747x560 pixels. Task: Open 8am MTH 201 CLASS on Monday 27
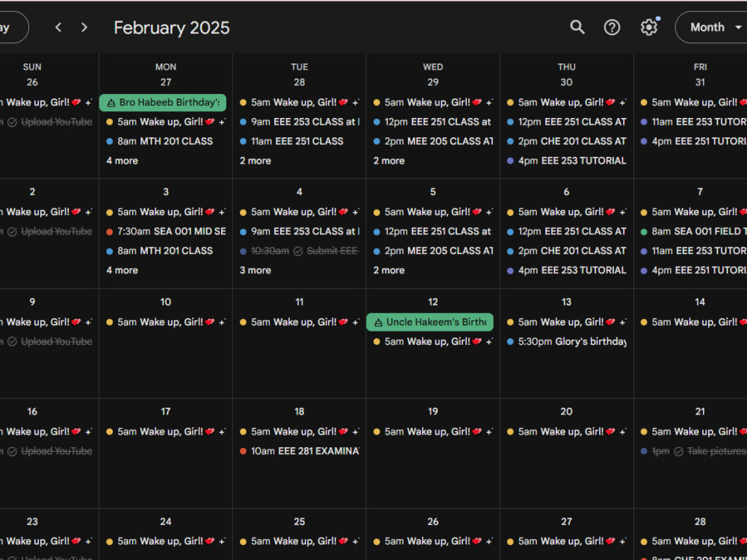click(x=164, y=141)
